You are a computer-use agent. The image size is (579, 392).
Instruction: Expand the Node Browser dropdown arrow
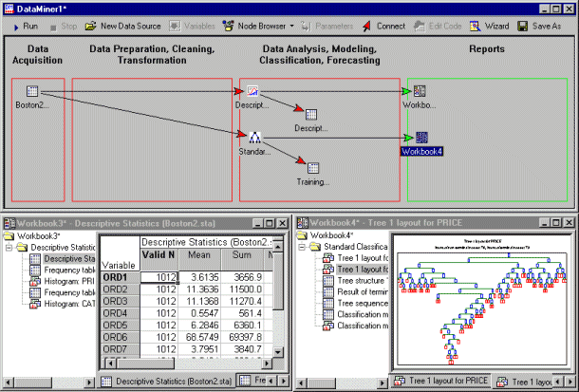pyautogui.click(x=291, y=27)
